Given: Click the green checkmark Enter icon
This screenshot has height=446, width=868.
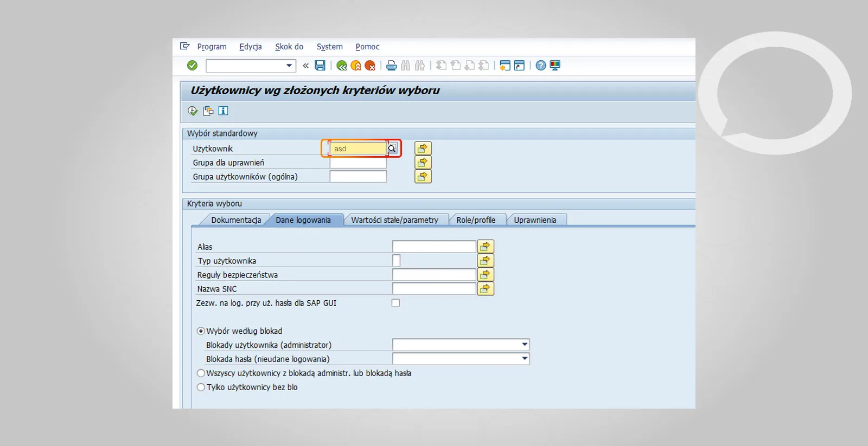Looking at the screenshot, I should coord(192,66).
